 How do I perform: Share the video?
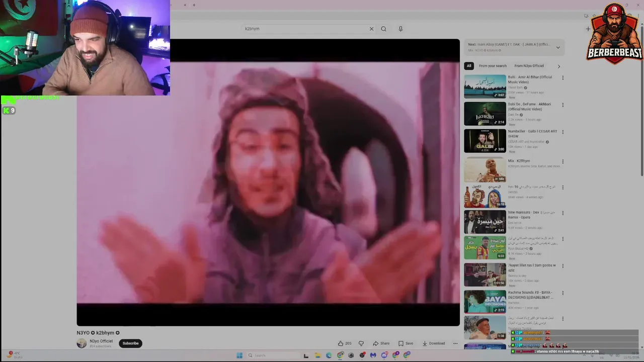tap(381, 343)
